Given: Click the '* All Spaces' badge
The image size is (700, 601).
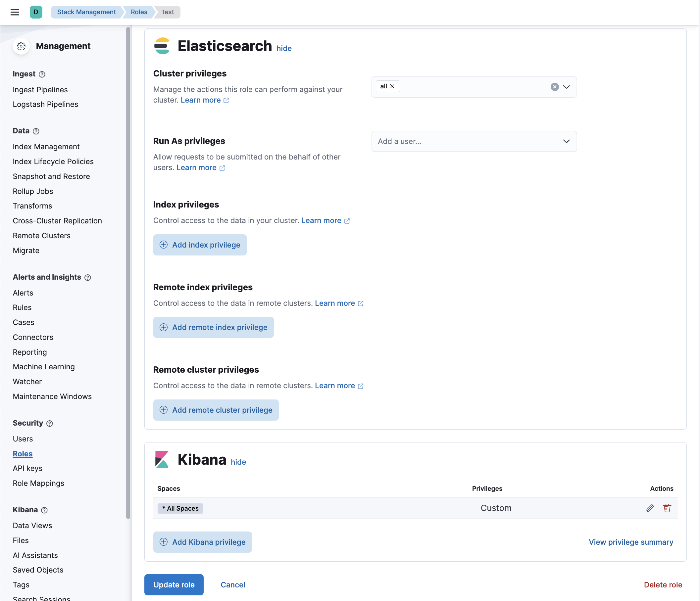Looking at the screenshot, I should click(180, 508).
